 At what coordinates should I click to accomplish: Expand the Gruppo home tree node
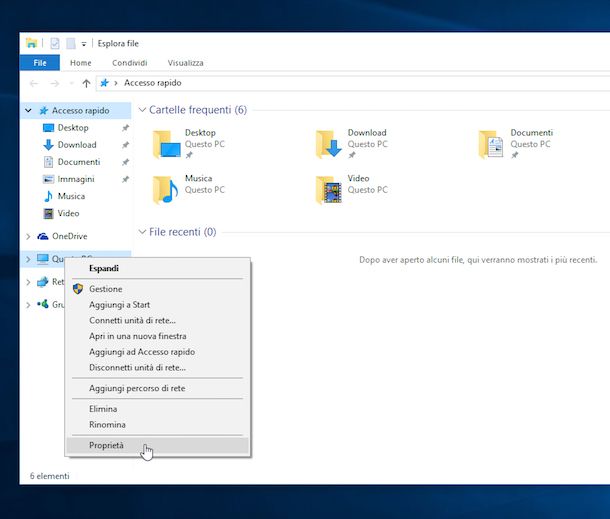tap(28, 305)
